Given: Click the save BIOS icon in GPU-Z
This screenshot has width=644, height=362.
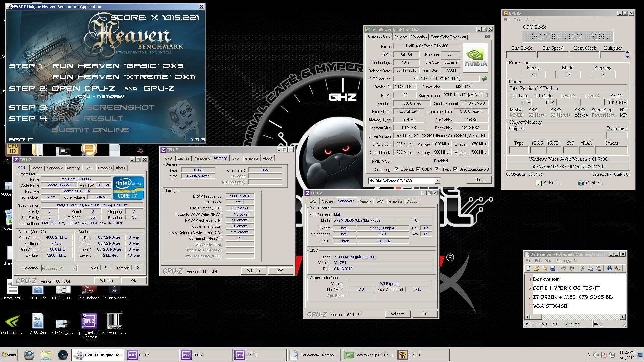Looking at the screenshot, I should (484, 79).
